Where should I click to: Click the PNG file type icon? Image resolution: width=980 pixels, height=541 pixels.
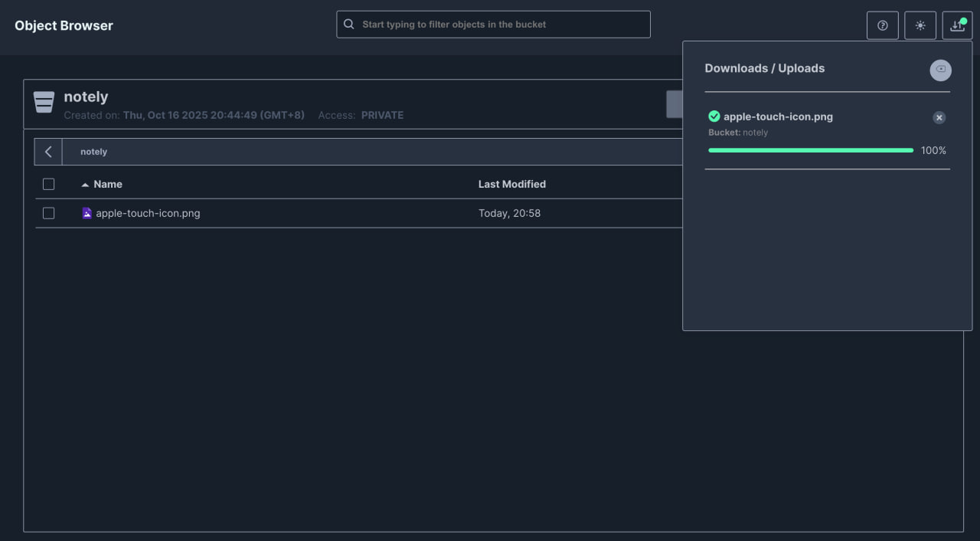pyautogui.click(x=87, y=213)
